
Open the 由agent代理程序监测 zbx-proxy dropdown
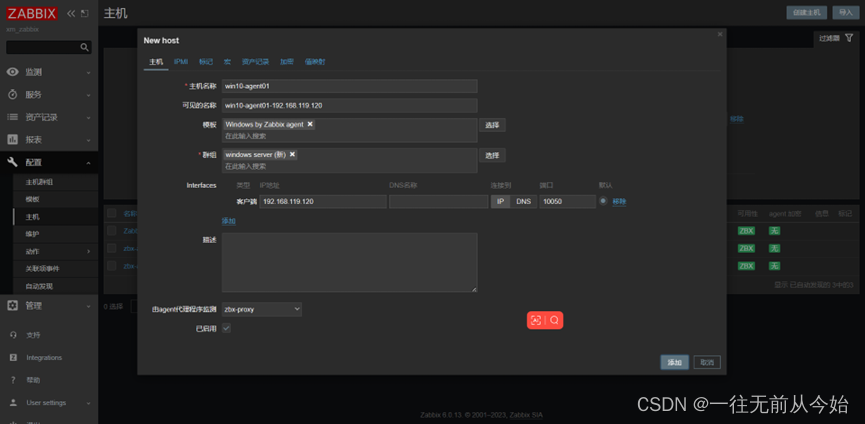(261, 309)
